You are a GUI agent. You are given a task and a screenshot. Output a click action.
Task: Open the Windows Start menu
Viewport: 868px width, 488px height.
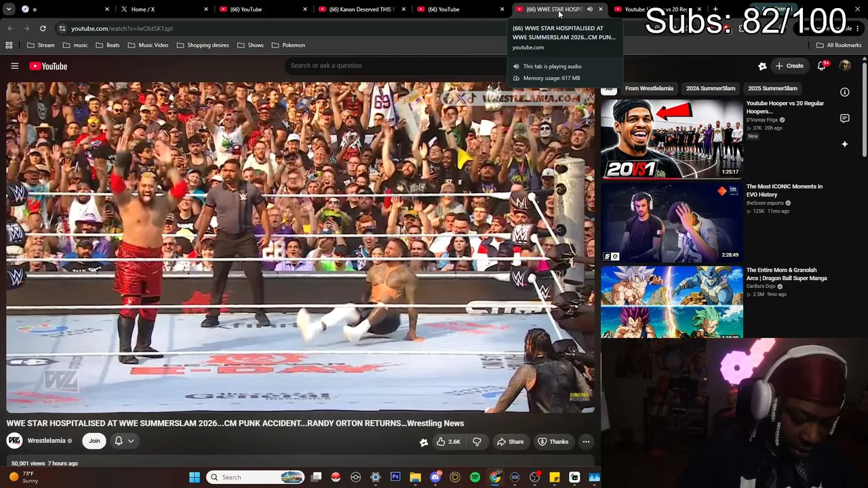coord(195,477)
